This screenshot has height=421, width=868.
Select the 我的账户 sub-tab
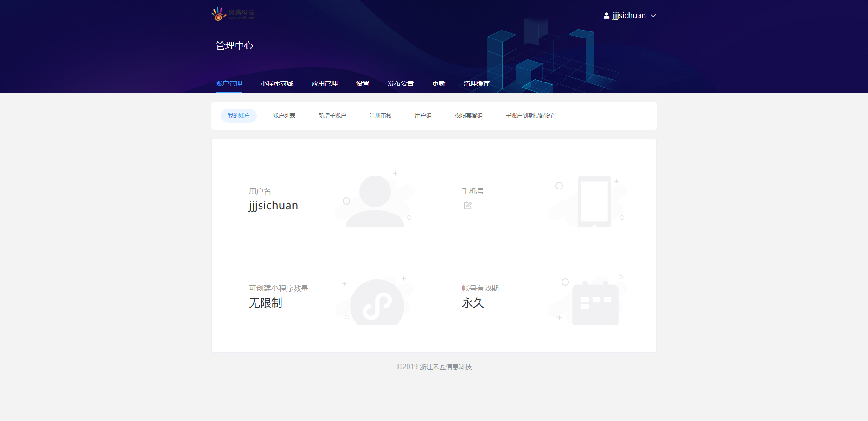coord(239,116)
